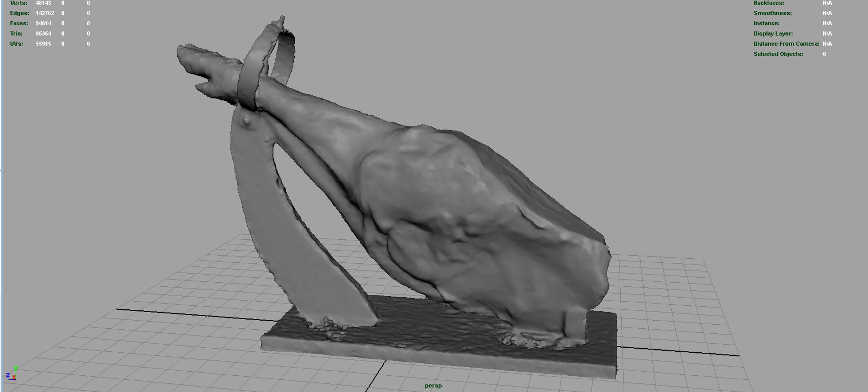Click the "persp" camera name label

click(433, 386)
